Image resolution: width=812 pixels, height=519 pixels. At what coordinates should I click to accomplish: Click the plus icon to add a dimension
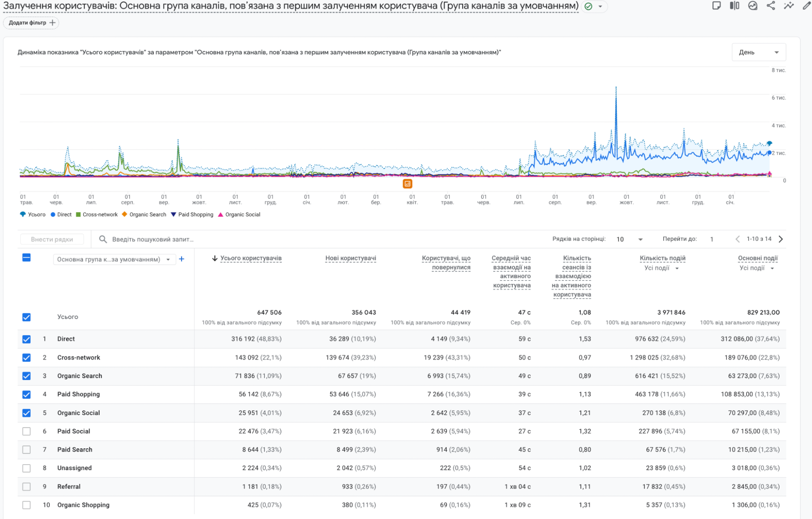click(182, 259)
